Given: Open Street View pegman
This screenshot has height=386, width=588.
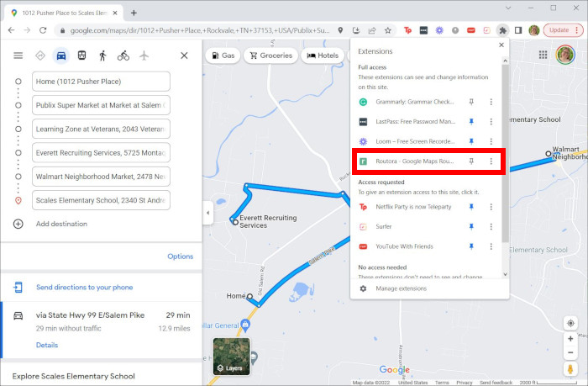Looking at the screenshot, I should click(x=570, y=369).
